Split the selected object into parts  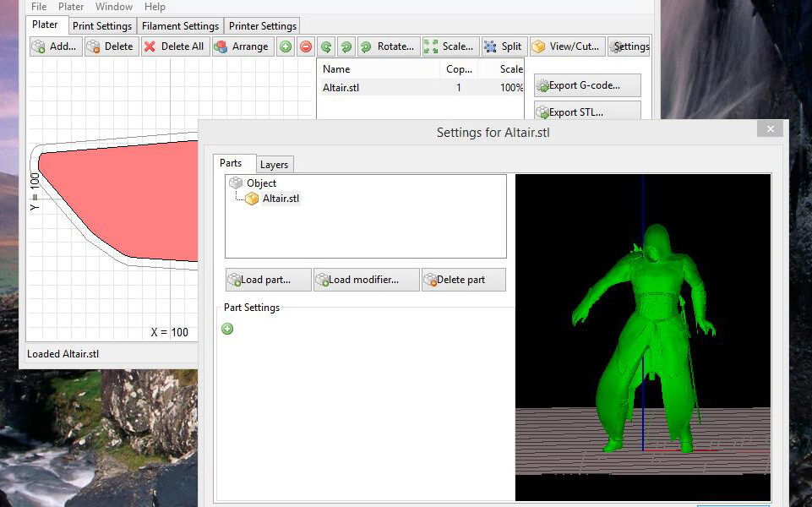pos(504,46)
